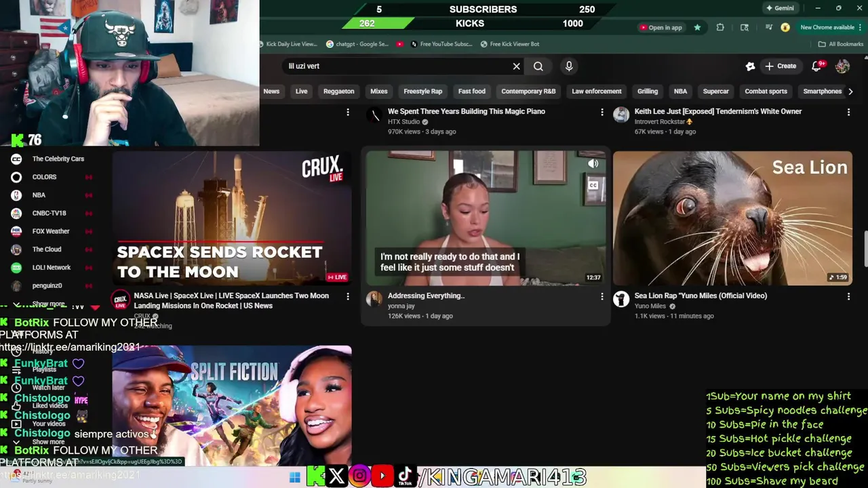Expand Show more under subscriptions

point(48,304)
